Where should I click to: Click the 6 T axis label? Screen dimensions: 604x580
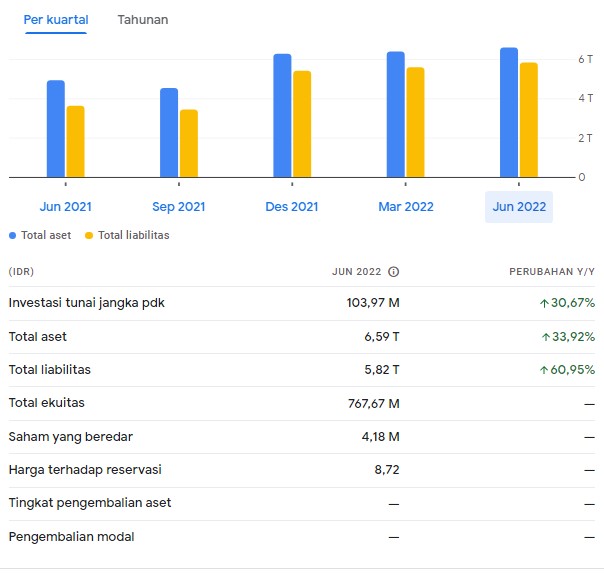pos(585,59)
